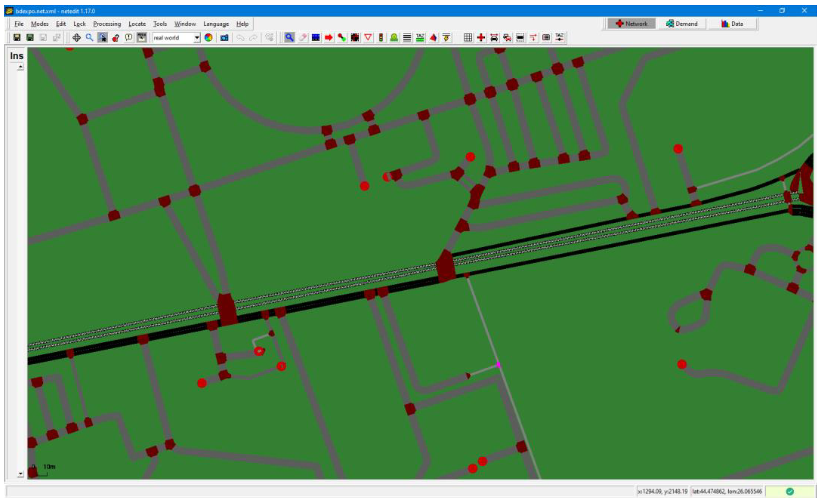Activate the create edge mode icon
822x504 pixels.
pos(328,38)
